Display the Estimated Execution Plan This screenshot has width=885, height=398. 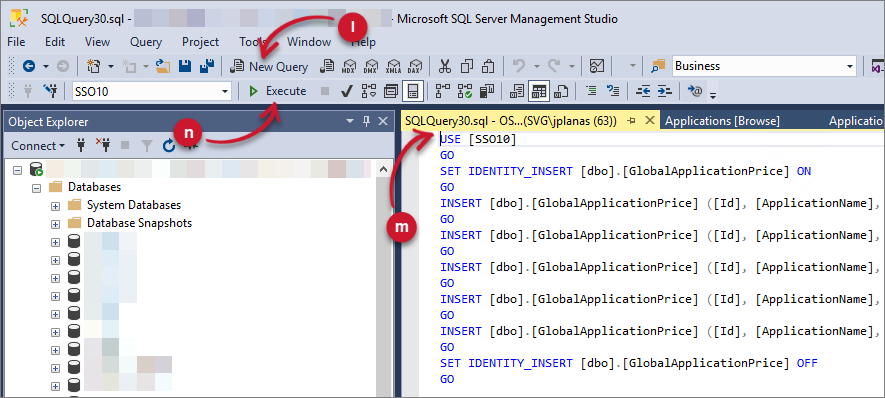click(369, 91)
